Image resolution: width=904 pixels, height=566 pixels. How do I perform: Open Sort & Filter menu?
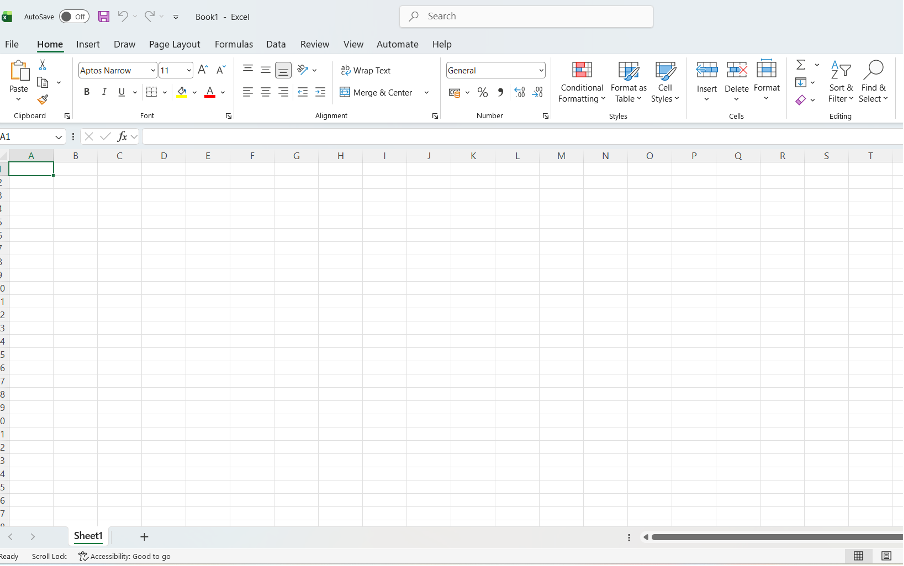(841, 82)
